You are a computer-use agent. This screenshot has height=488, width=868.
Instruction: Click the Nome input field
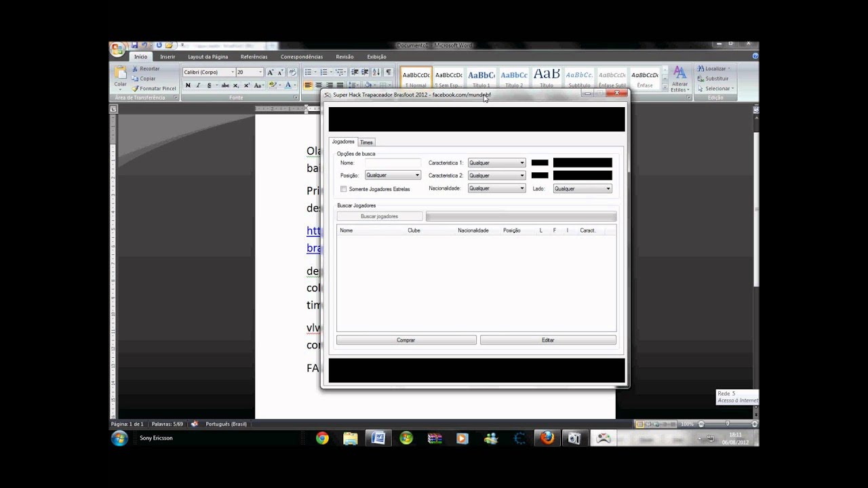[x=393, y=163]
